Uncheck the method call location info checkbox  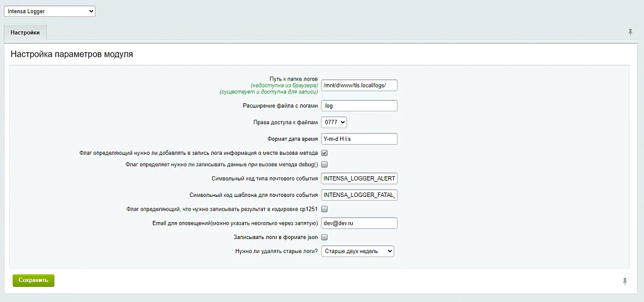[324, 153]
